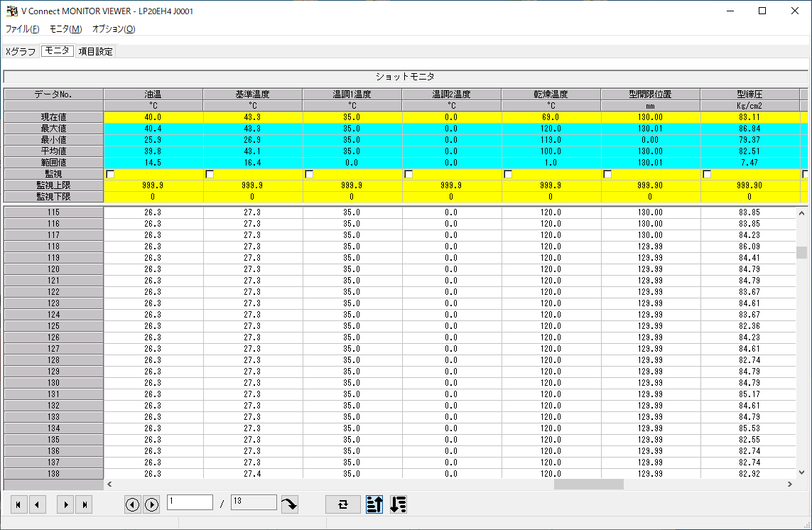Click the 油温 upper limit cell 999.9
812x530 pixels.
point(153,185)
